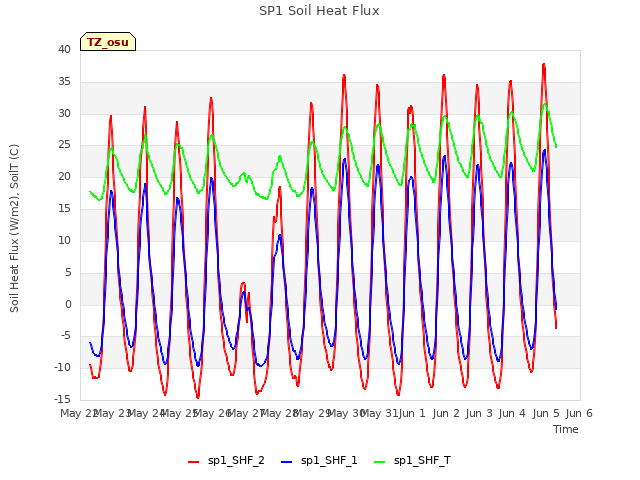Click the Jun 1 x-axis date label
This screenshot has width=640, height=480.
pos(412,413)
